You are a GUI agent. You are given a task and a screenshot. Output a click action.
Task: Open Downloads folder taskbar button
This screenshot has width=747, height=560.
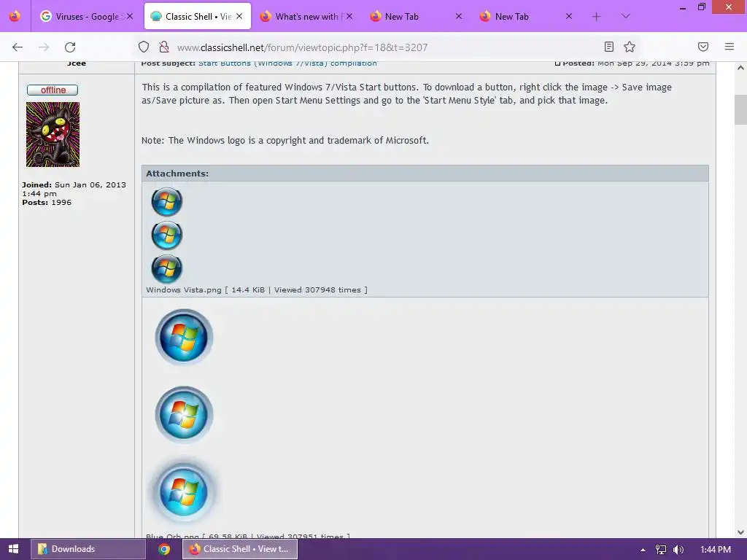tap(88, 549)
